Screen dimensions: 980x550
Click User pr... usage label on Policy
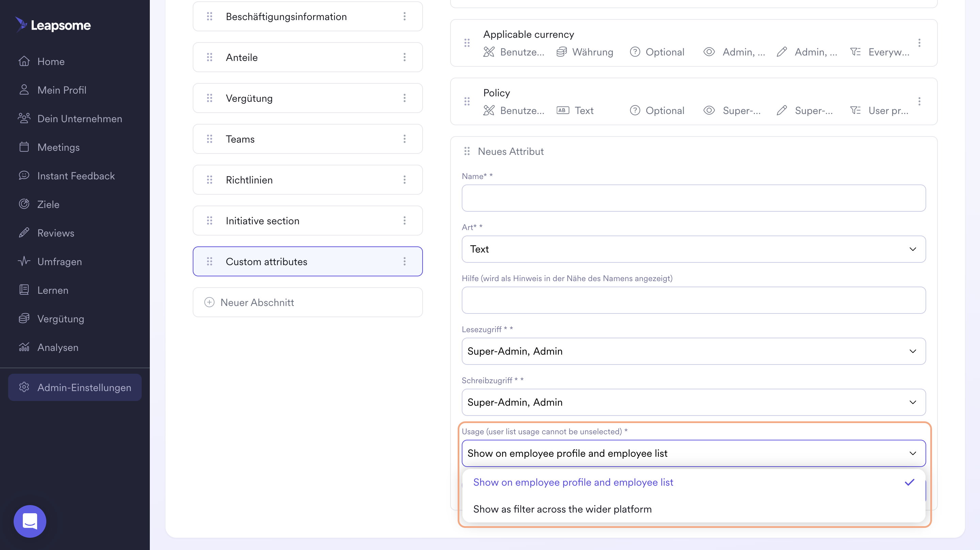(888, 110)
